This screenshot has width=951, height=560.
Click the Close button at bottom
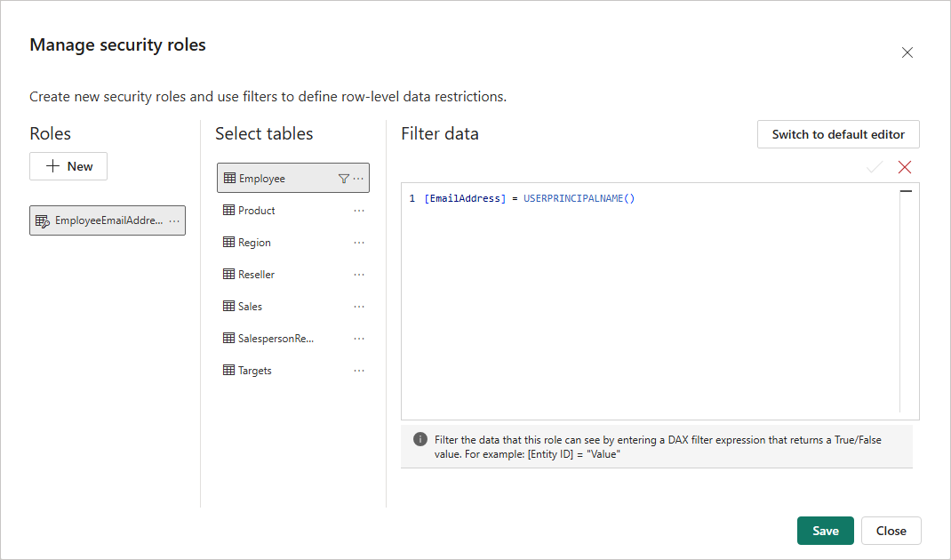click(x=891, y=531)
